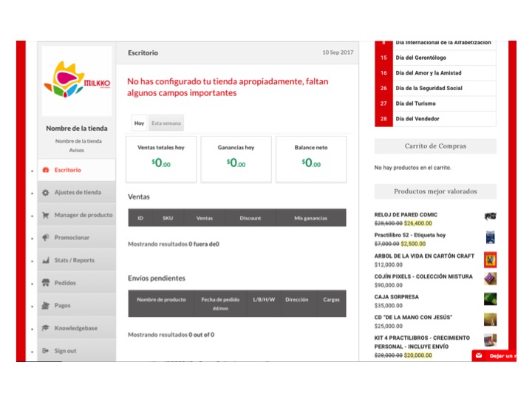
Task: Open the RELOJ DE PARED COMIC product link
Action: click(x=406, y=215)
